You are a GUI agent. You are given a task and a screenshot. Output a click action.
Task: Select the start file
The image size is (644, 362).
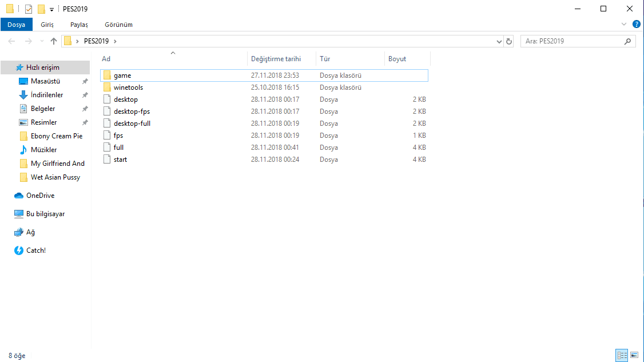point(264,159)
